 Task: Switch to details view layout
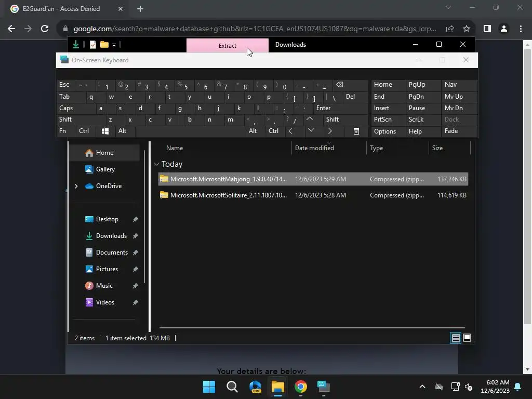point(456,338)
